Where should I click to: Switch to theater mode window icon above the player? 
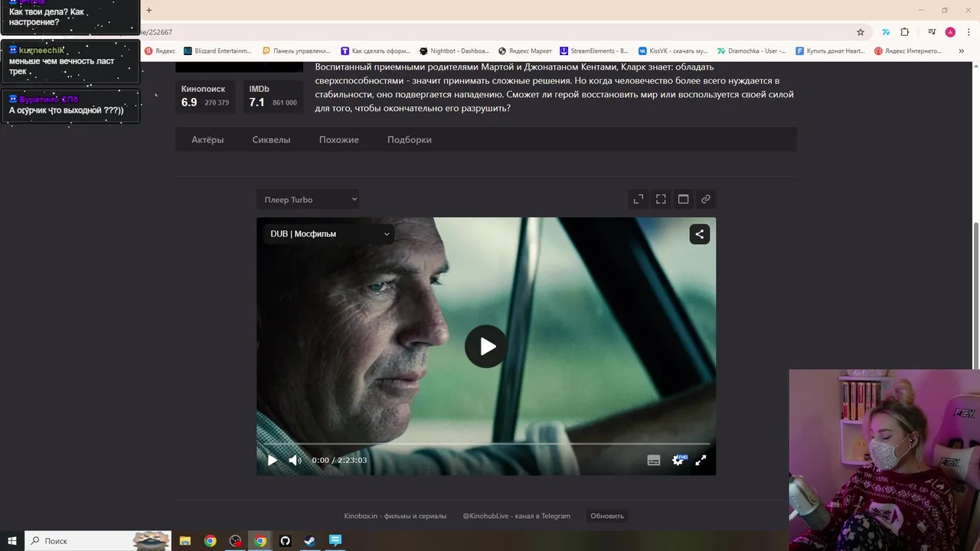tap(684, 199)
